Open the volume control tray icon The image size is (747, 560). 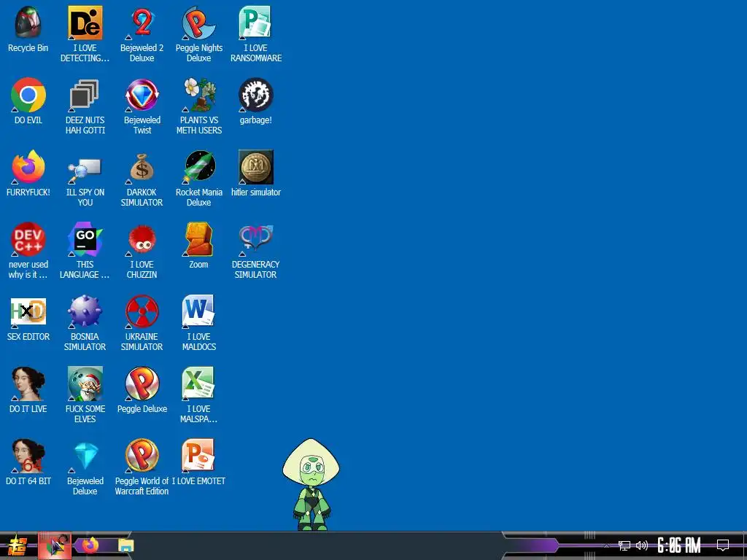[x=642, y=545]
